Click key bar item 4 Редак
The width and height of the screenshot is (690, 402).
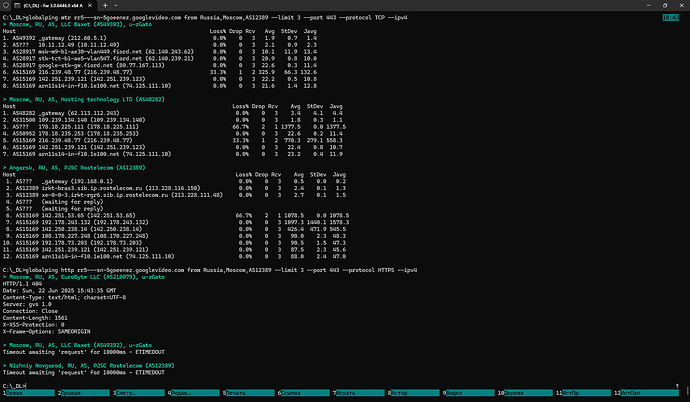pyautogui.click(x=194, y=393)
